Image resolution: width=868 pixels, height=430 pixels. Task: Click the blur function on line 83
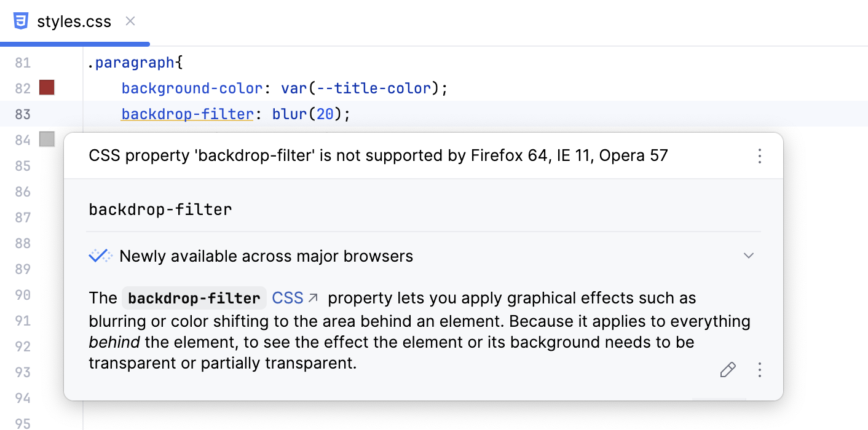pos(289,114)
